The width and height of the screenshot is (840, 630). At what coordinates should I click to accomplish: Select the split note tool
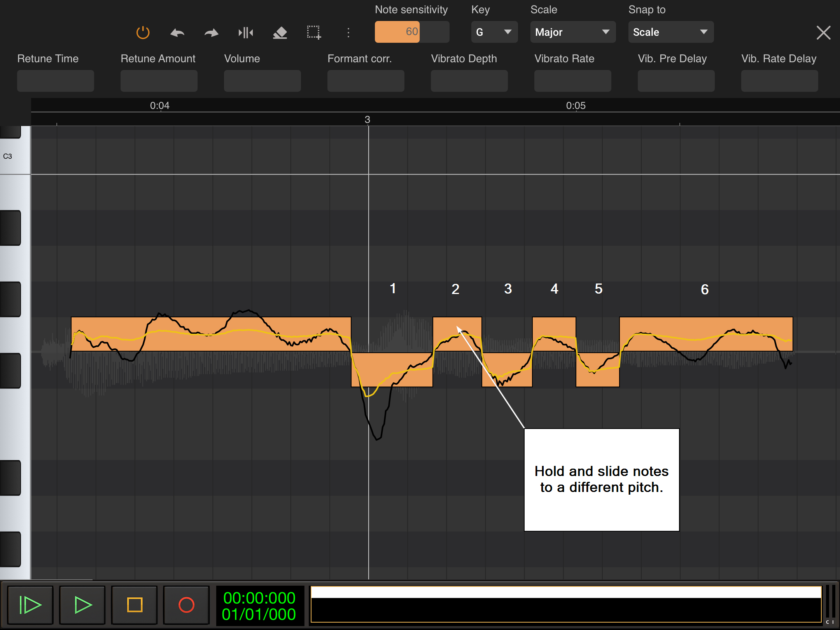[245, 33]
